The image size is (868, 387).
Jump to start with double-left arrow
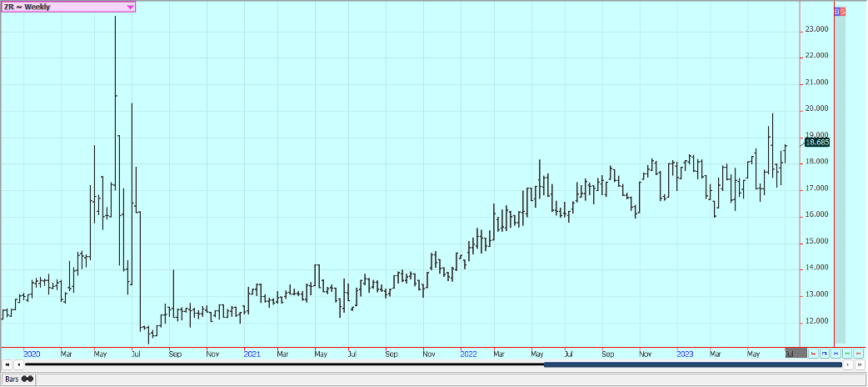pos(7,364)
